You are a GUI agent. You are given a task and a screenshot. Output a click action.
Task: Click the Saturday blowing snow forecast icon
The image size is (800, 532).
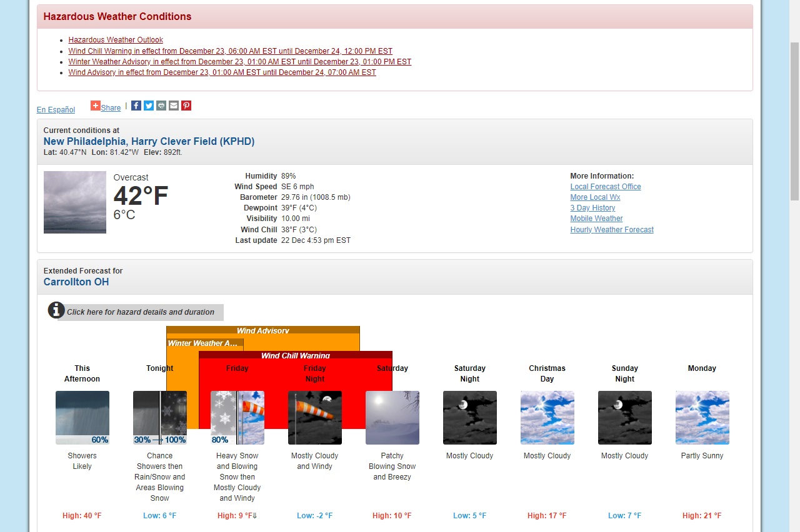392,418
